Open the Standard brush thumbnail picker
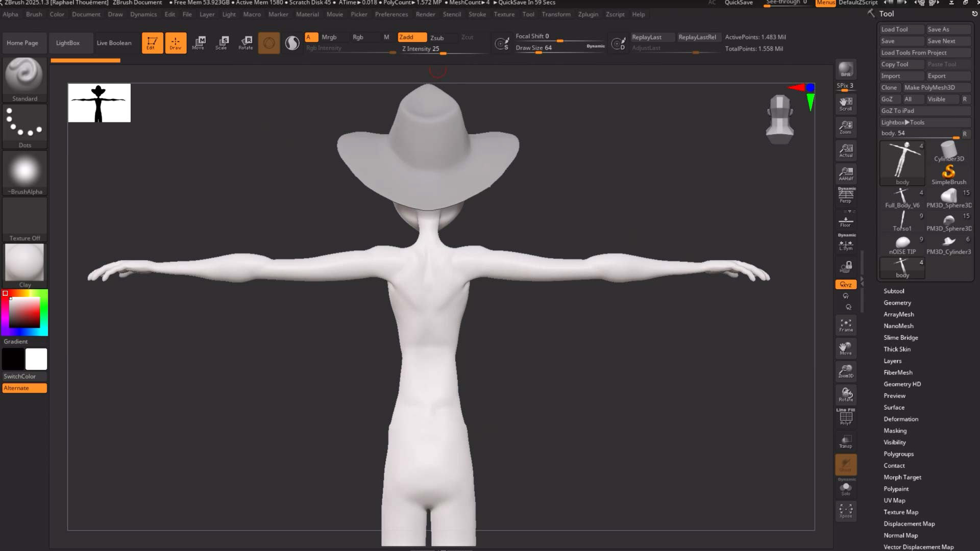The width and height of the screenshot is (980, 551). [x=24, y=75]
